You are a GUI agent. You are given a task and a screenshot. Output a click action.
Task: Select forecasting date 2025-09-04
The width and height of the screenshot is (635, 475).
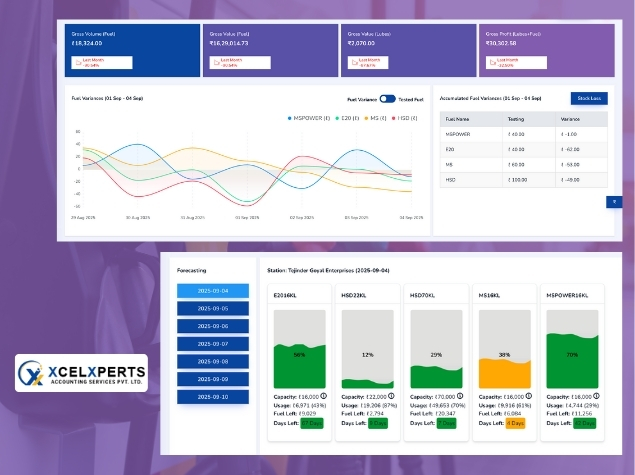(x=213, y=291)
